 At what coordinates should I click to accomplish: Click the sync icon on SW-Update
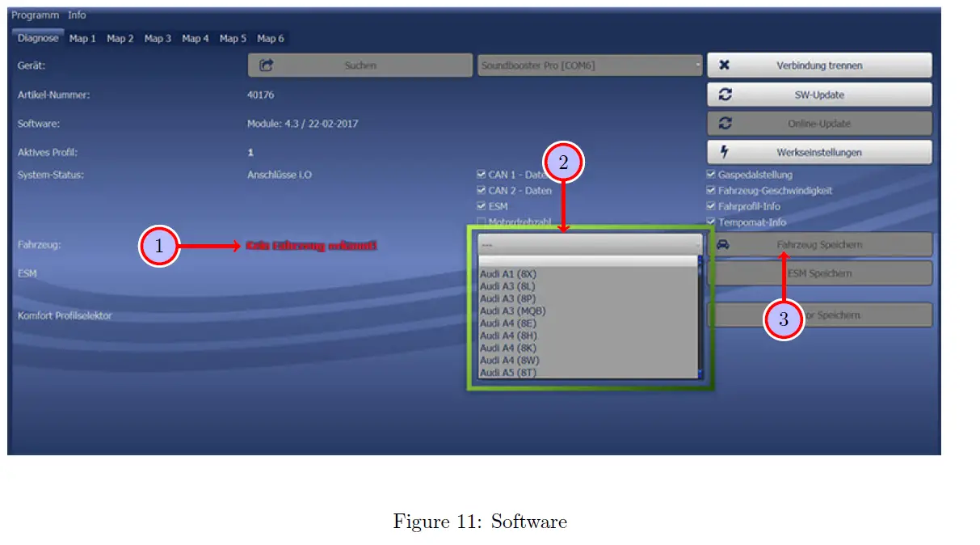coord(725,95)
